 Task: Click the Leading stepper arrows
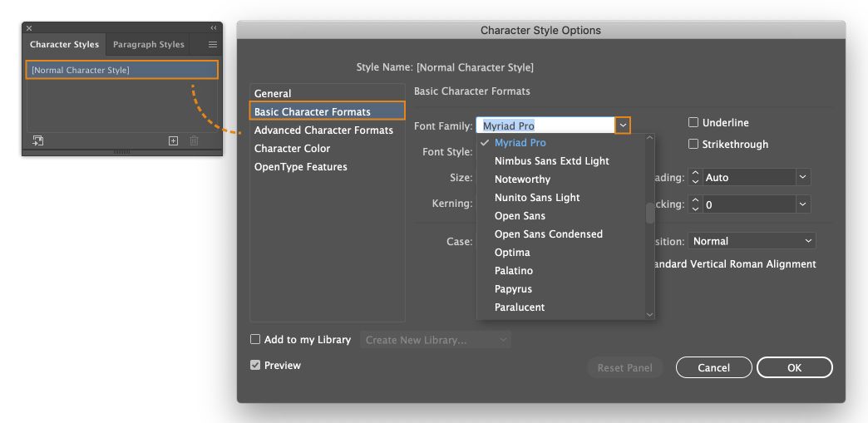(x=697, y=178)
